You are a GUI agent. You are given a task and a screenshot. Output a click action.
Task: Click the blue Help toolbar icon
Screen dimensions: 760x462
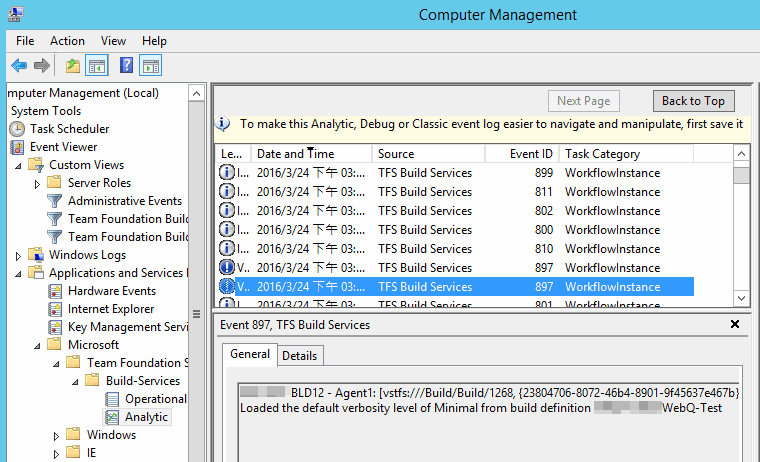[126, 66]
